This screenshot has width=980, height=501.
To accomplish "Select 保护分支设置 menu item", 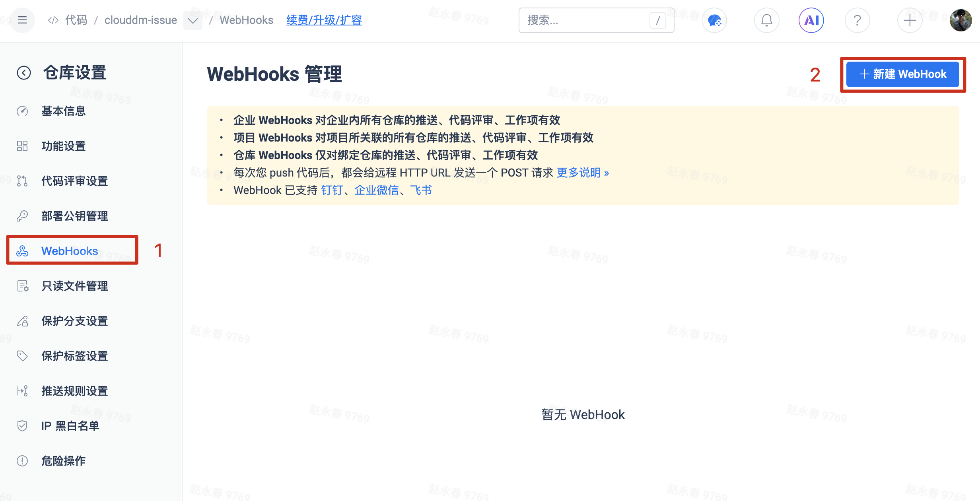I will pyautogui.click(x=75, y=321).
